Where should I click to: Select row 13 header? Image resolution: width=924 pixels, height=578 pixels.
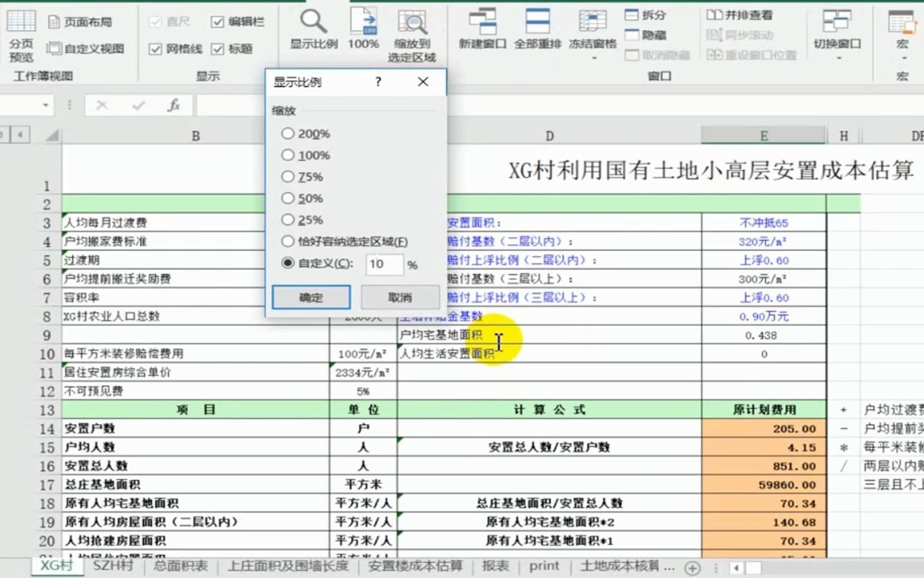tap(47, 410)
